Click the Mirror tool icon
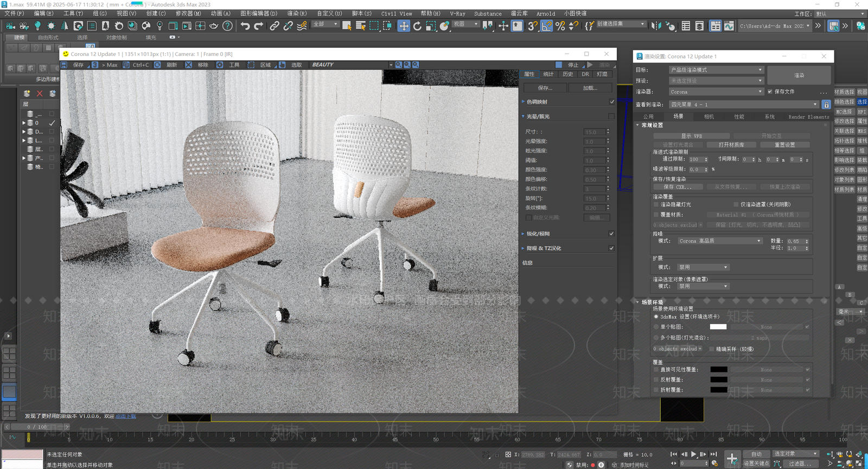The image size is (868, 469). (x=656, y=25)
